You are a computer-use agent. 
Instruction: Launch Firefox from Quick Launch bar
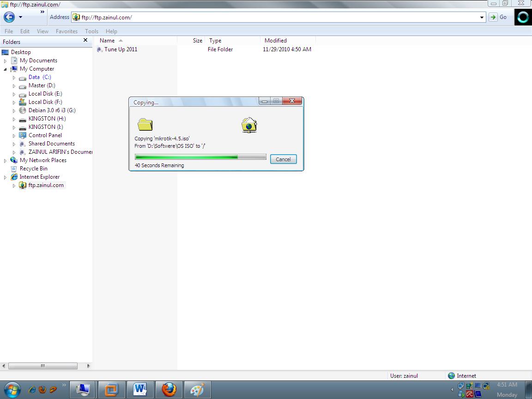click(x=42, y=389)
